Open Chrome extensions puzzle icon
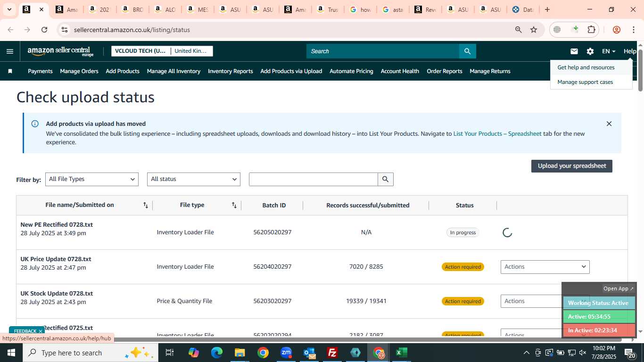 pyautogui.click(x=591, y=30)
